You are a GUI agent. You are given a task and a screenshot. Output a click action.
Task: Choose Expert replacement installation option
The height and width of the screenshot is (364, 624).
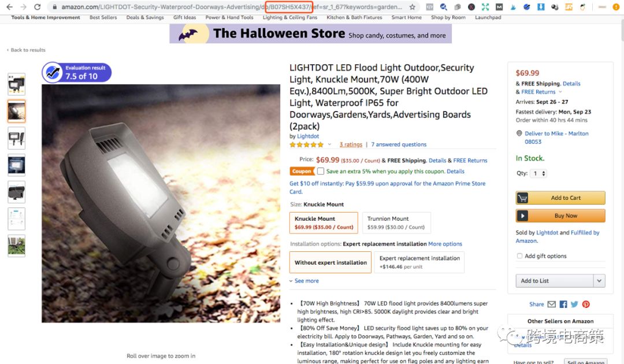(419, 262)
